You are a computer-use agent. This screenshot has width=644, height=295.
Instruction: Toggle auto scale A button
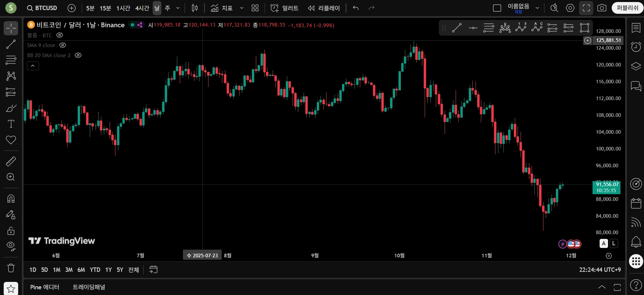point(604,244)
